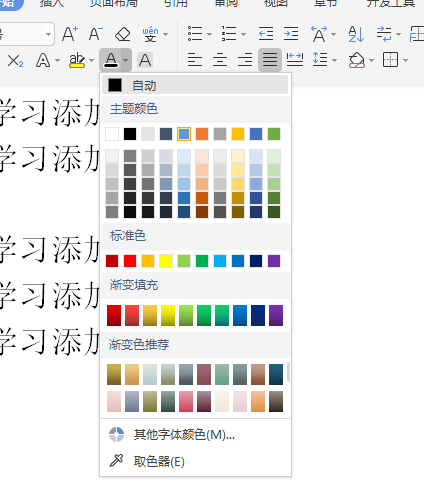Pick the standard purple color swatch
424x503 pixels.
[274, 261]
